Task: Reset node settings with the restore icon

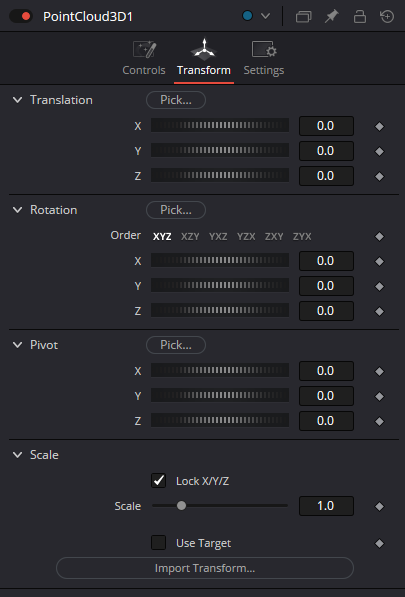Action: [387, 16]
